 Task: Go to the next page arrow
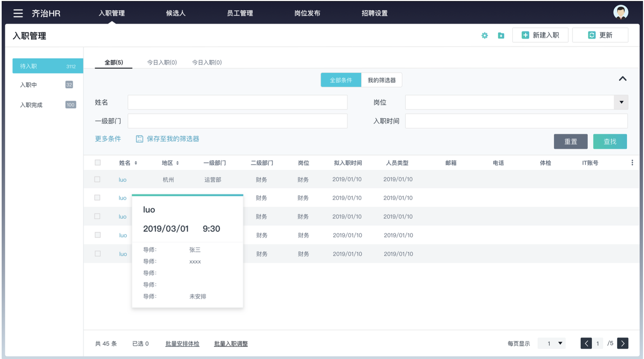pyautogui.click(x=623, y=343)
